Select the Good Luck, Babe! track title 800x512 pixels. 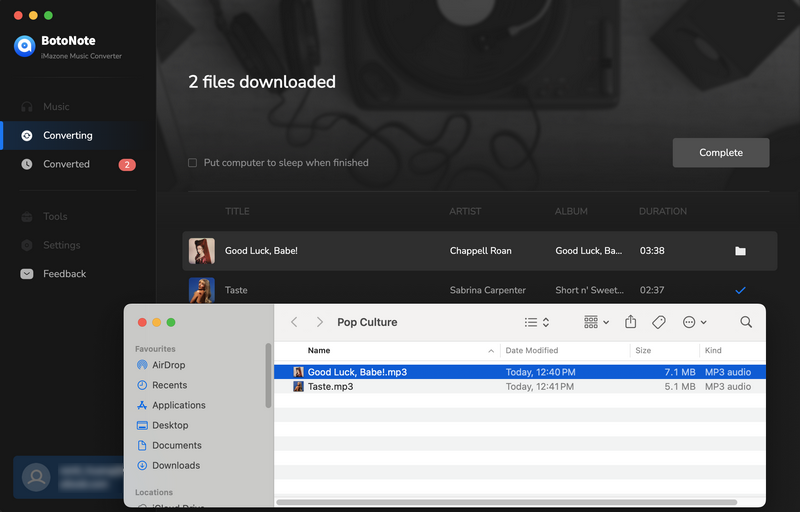(x=261, y=251)
